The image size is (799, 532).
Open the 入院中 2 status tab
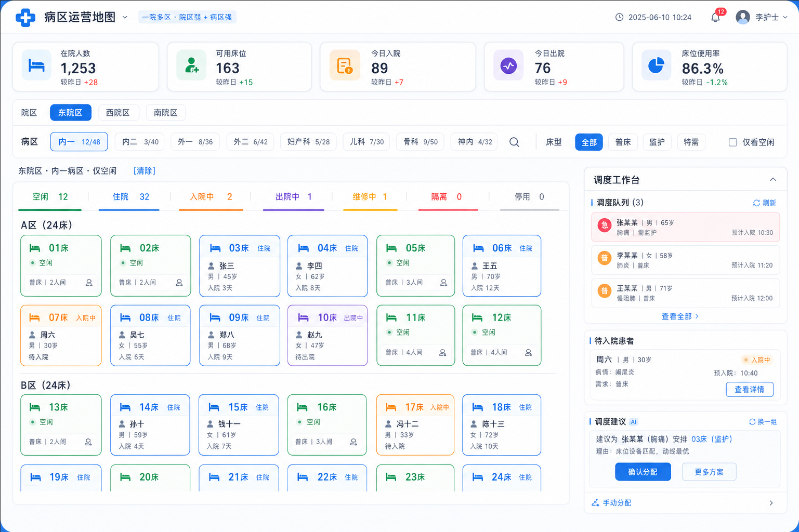click(x=211, y=197)
